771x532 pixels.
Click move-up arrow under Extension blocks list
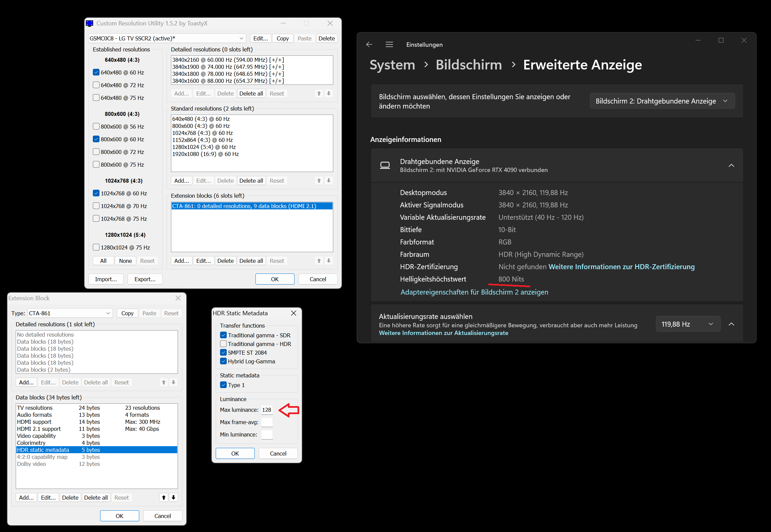point(319,260)
